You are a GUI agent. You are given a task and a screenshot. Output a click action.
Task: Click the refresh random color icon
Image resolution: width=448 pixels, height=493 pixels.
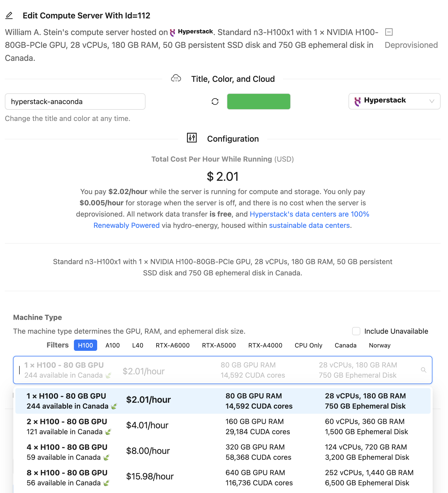click(x=215, y=102)
